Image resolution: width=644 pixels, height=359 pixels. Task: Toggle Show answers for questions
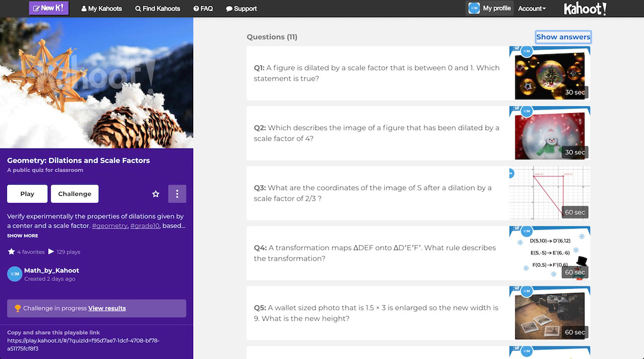563,37
